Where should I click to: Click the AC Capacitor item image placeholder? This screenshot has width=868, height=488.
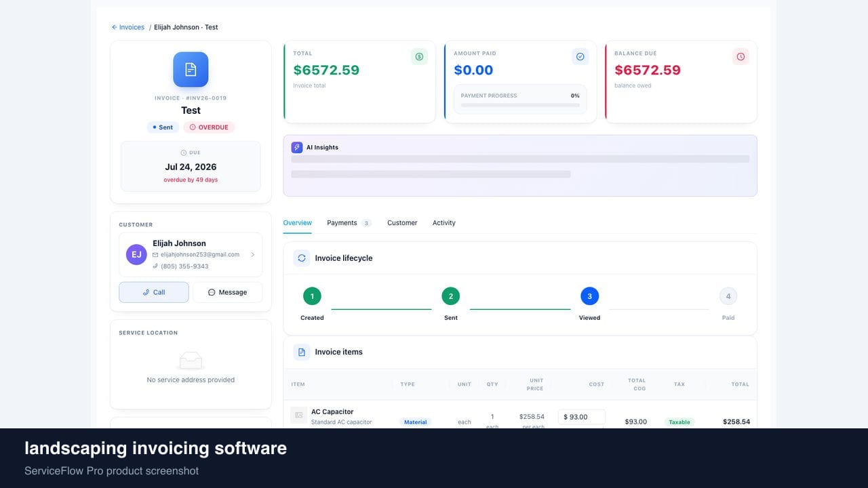(x=299, y=415)
